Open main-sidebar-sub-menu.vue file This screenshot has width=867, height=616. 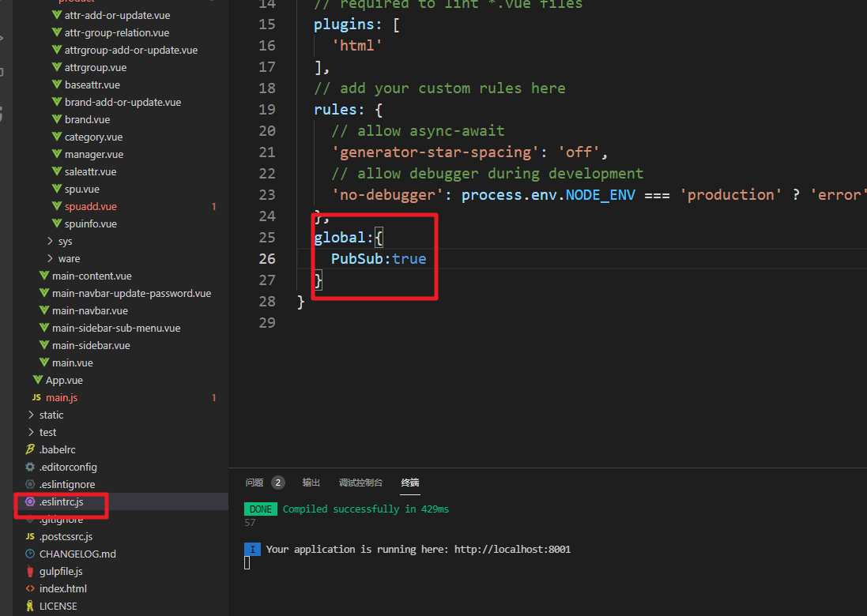coord(116,329)
